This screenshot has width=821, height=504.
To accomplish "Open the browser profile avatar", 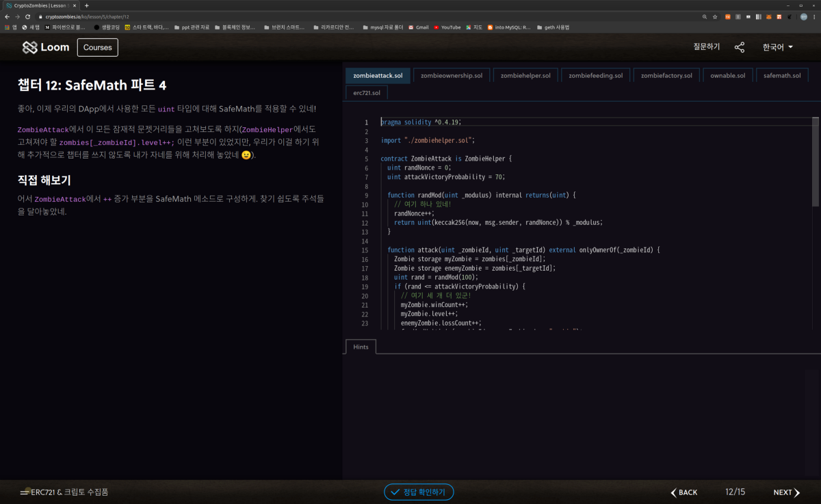I will coord(804,16).
